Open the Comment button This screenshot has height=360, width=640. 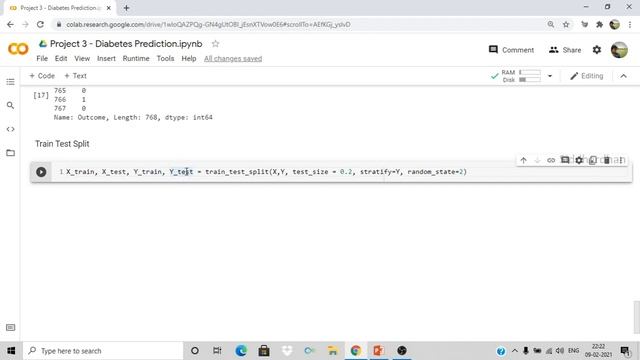[511, 50]
